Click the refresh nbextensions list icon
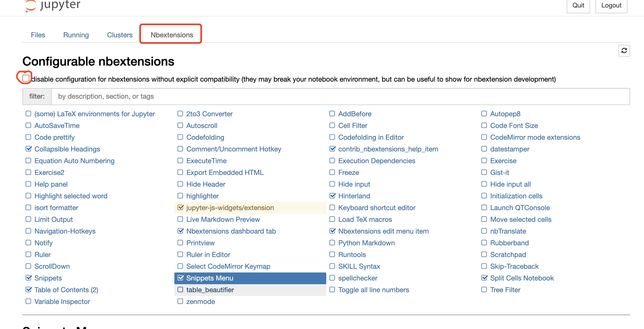 [x=624, y=51]
